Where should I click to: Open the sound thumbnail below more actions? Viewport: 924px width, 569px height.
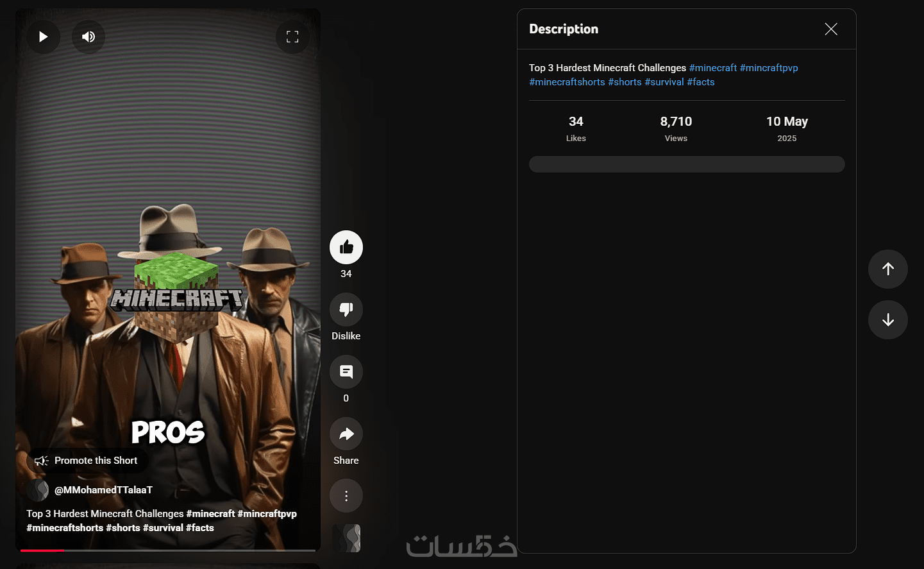[346, 538]
